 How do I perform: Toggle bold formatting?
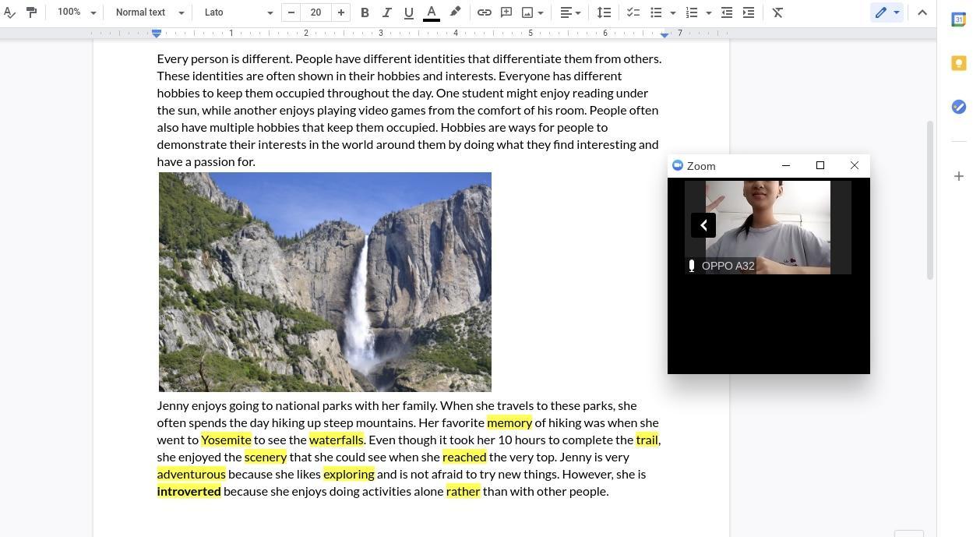tap(365, 12)
